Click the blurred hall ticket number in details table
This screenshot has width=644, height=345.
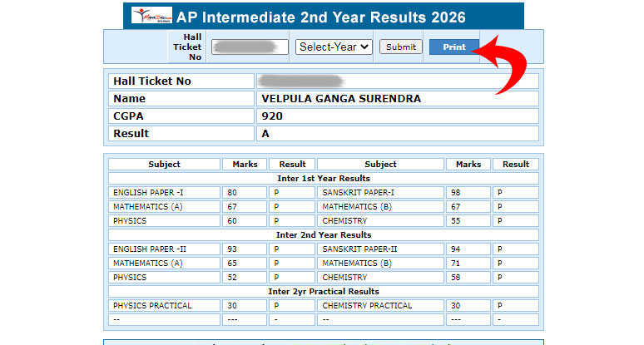tap(300, 81)
